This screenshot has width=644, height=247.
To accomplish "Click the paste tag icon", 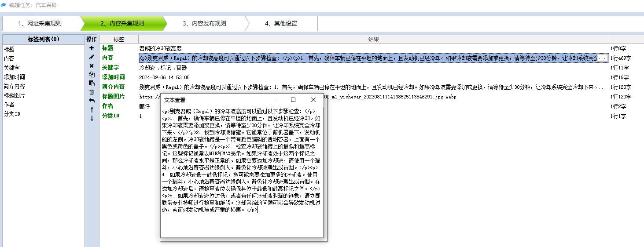I will coord(92,83).
